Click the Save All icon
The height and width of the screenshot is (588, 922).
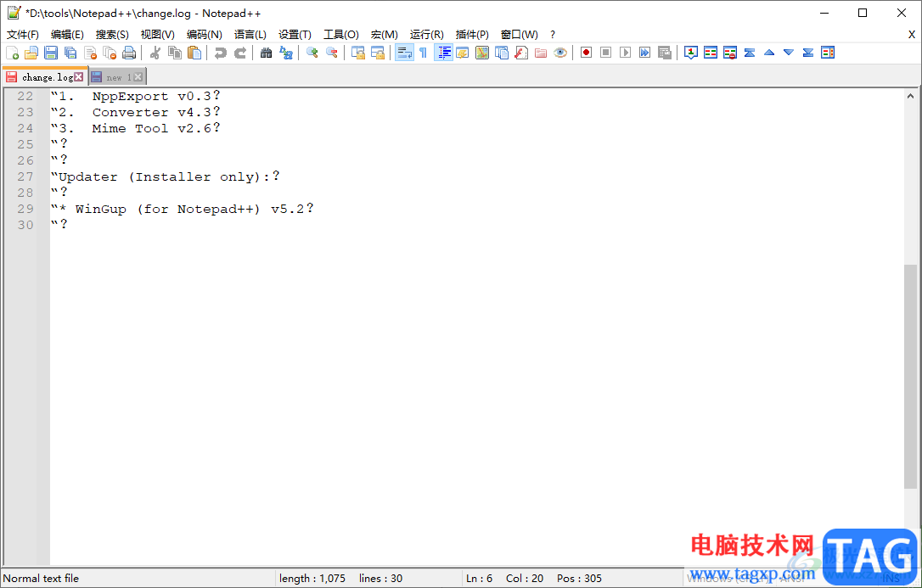[x=70, y=53]
